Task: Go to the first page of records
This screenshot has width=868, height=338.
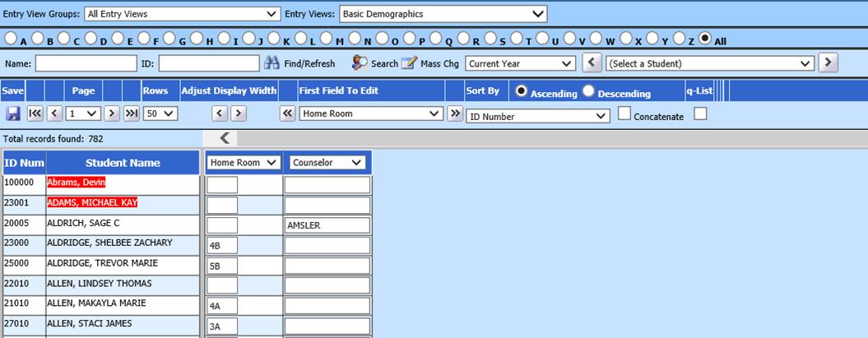Action: point(35,114)
